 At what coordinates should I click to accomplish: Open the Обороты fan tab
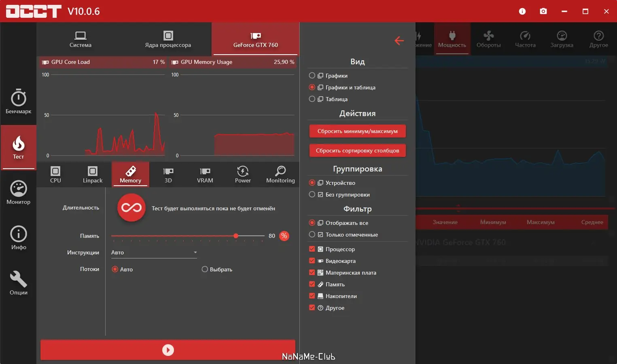coord(488,39)
